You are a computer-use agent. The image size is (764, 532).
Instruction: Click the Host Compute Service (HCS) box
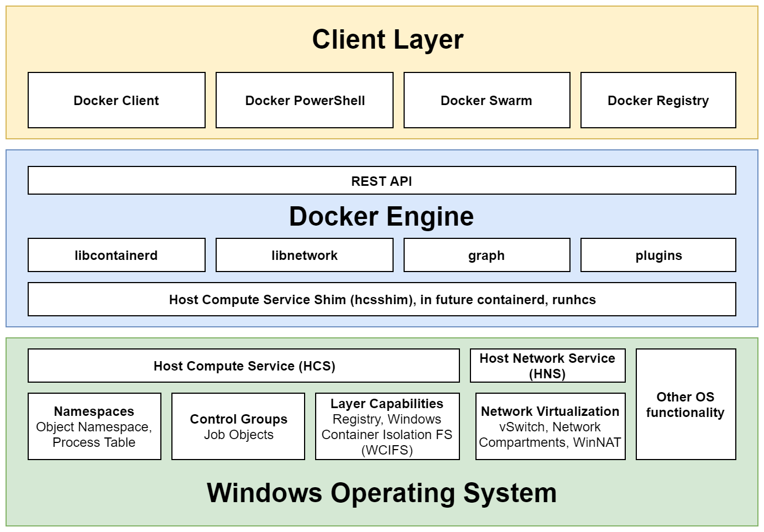click(244, 366)
